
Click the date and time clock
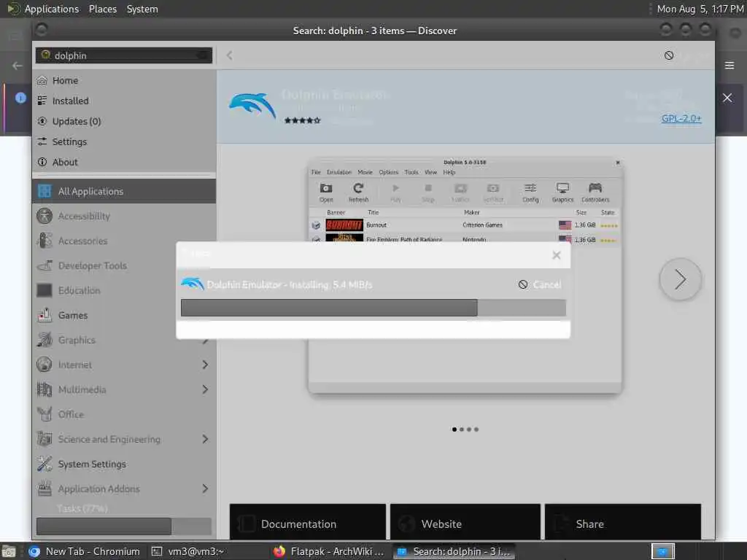pos(700,9)
